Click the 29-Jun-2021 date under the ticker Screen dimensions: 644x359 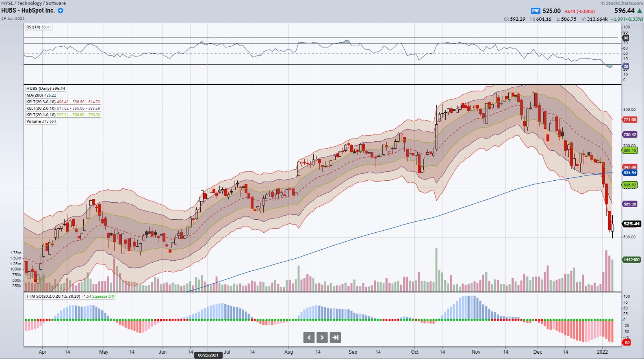(x=13, y=19)
